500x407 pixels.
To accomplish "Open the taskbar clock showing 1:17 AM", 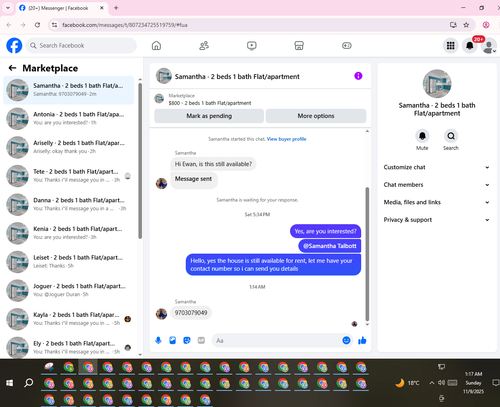I will pos(473,383).
